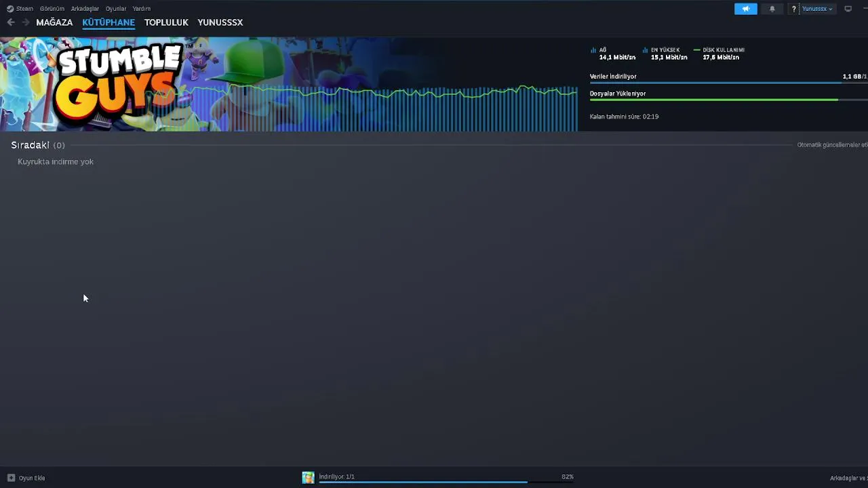
Task: Click the Sıradaki (0) queue heading
Action: [38, 145]
